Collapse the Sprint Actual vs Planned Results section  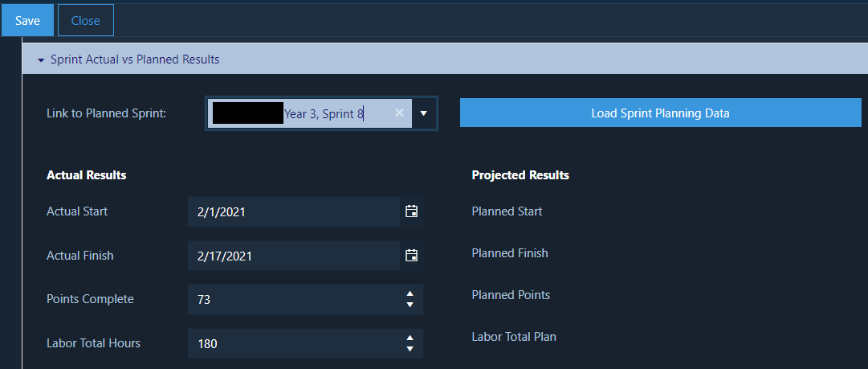pyautogui.click(x=40, y=59)
